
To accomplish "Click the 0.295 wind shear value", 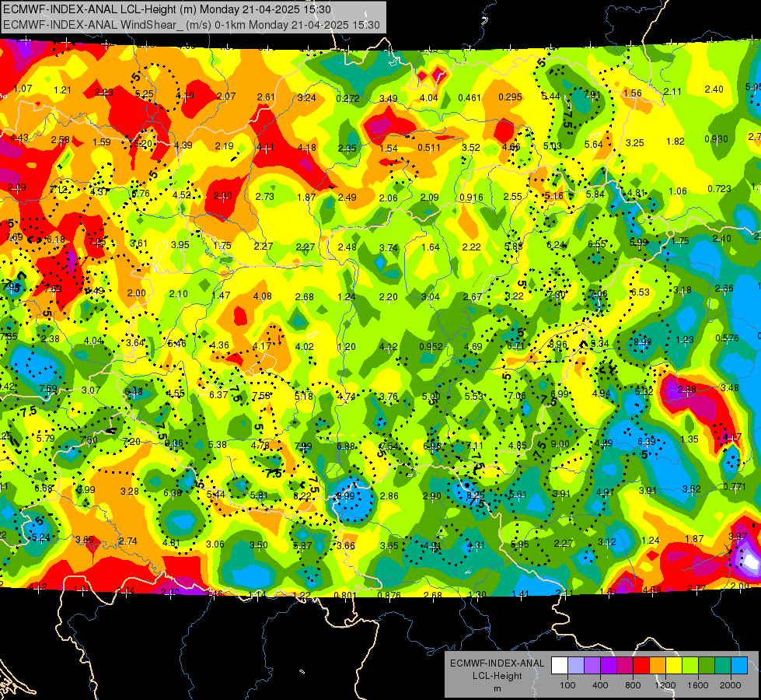I will (510, 97).
